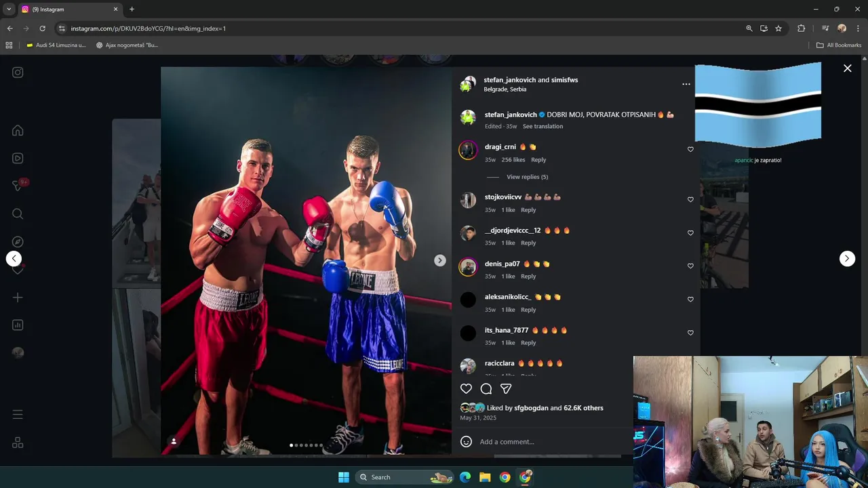Open the Also from Meta grid icon
868x488 pixels.
[x=18, y=443]
